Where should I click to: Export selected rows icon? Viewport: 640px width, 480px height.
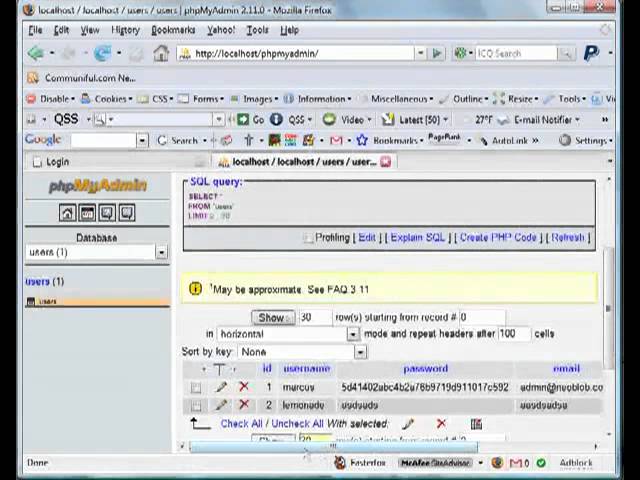click(476, 424)
